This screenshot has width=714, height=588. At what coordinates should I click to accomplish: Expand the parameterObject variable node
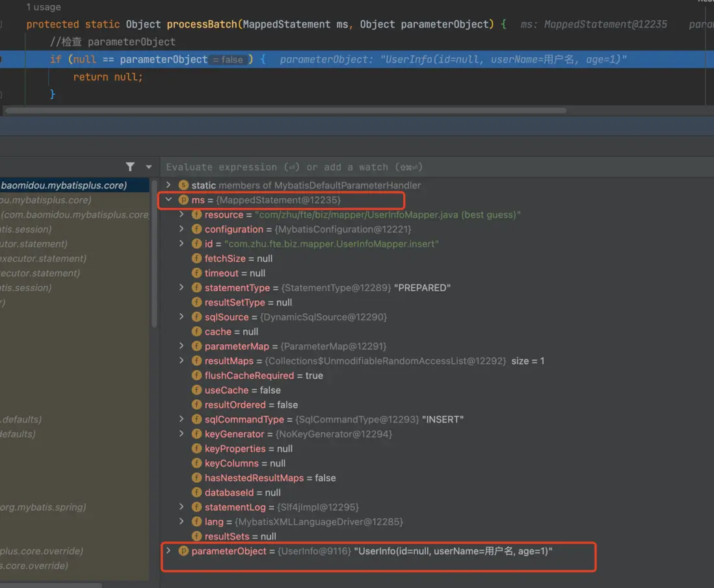pyautogui.click(x=169, y=551)
